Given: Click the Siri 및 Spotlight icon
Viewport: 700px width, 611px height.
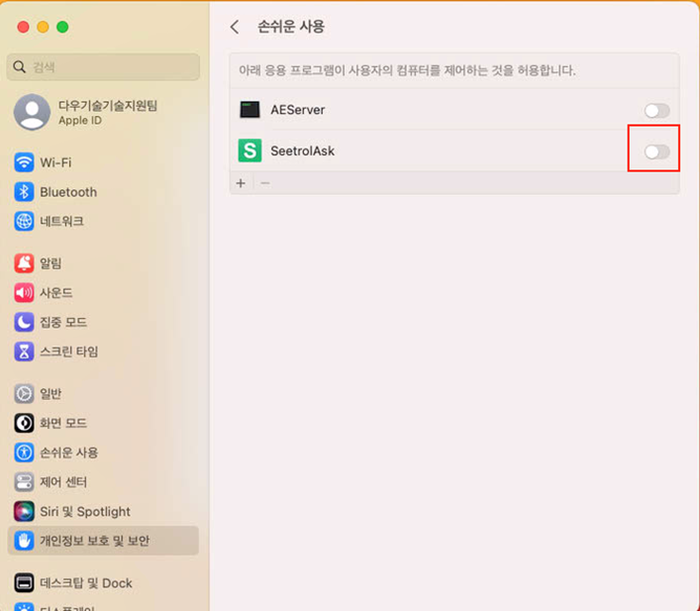Looking at the screenshot, I should (25, 512).
